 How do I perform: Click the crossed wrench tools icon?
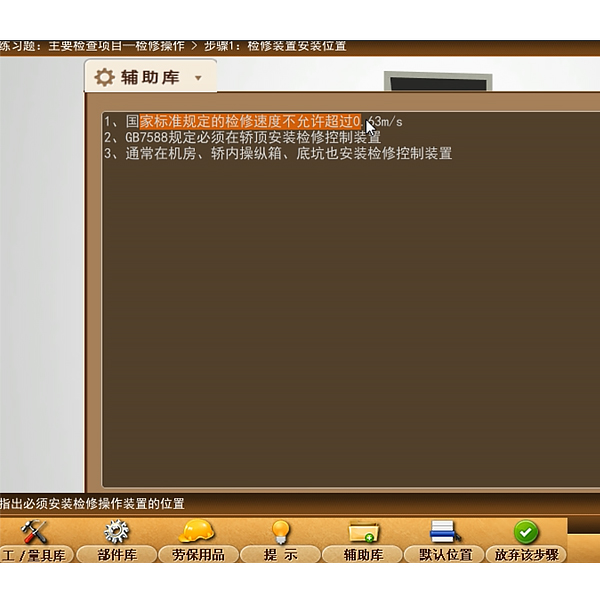point(33,532)
